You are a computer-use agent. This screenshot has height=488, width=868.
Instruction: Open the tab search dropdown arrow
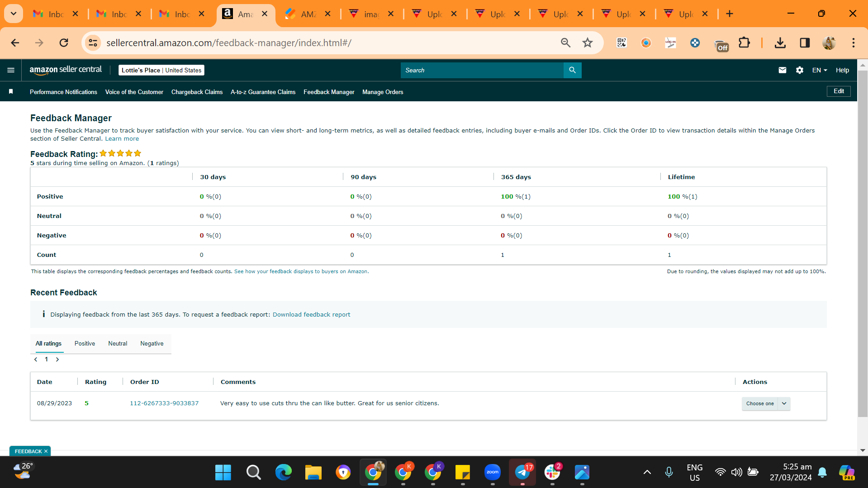(x=14, y=14)
